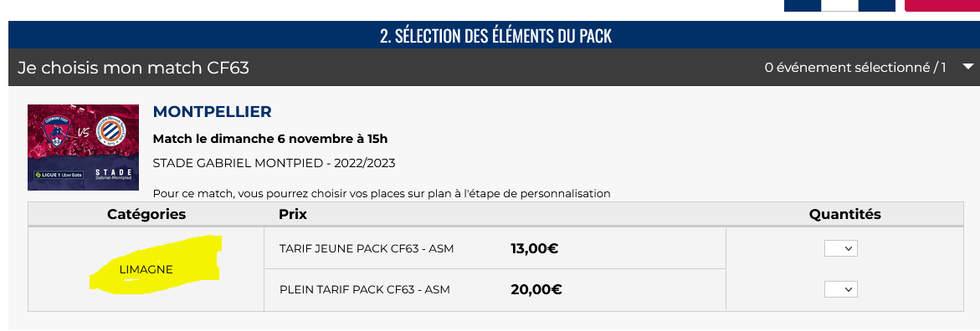
Task: Click the highlighted LIMAGNE category
Action: (146, 269)
